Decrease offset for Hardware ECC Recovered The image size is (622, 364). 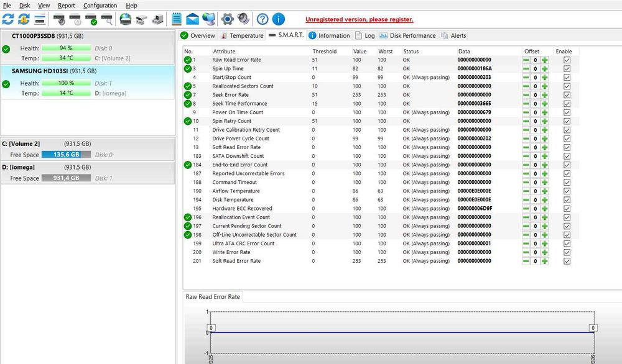click(x=526, y=208)
